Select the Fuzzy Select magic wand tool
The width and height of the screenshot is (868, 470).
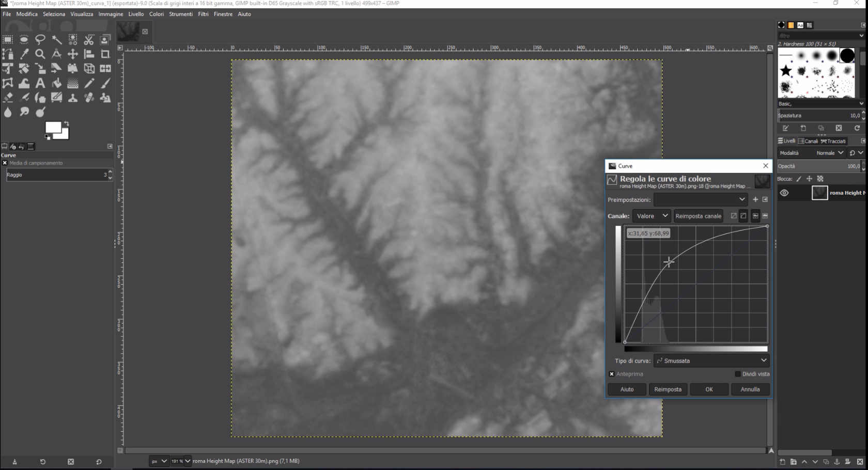coord(56,39)
